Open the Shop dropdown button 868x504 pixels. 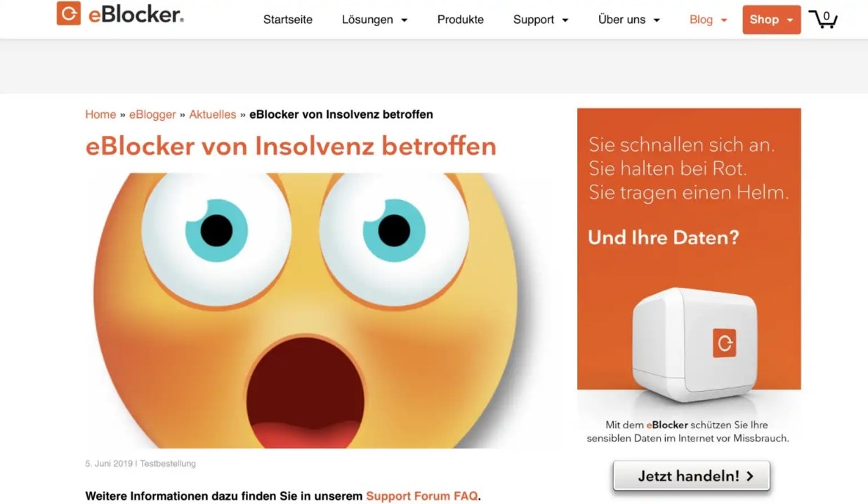tap(771, 20)
